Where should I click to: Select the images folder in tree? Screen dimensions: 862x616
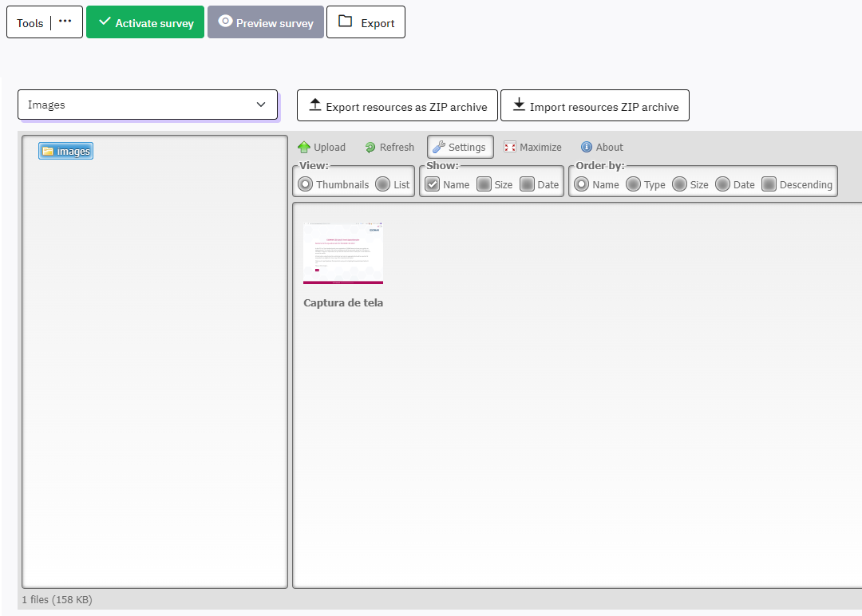66,152
